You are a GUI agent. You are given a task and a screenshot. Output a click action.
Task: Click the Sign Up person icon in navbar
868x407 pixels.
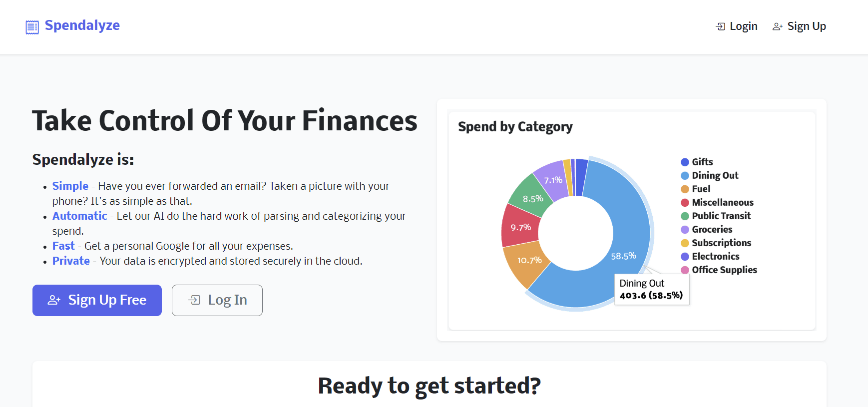click(x=777, y=26)
